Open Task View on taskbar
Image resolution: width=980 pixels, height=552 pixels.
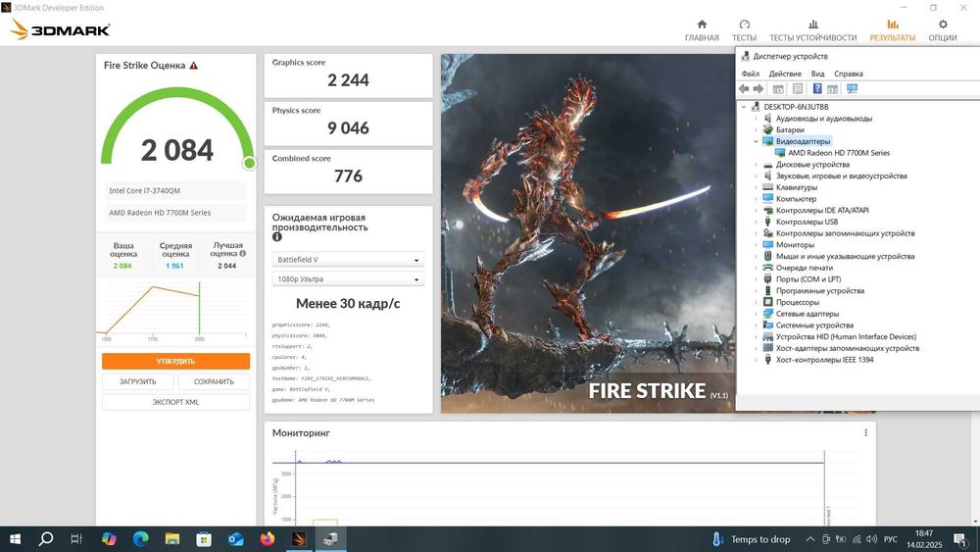pyautogui.click(x=76, y=539)
